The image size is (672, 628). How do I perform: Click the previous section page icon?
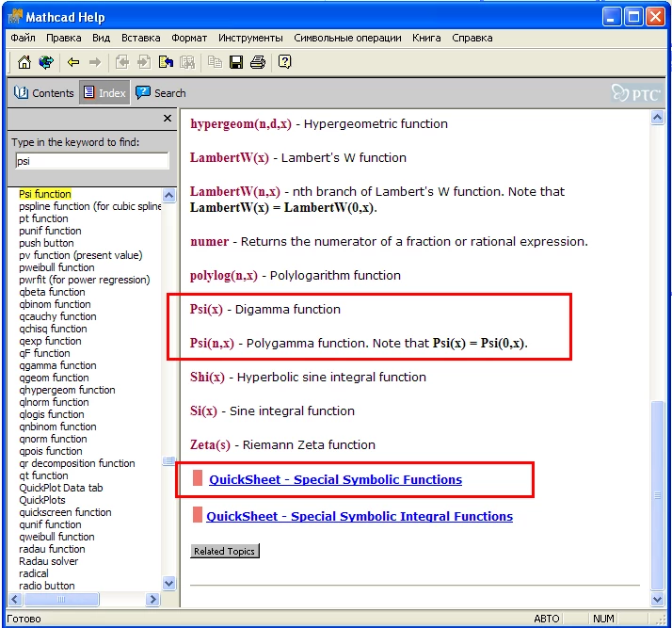point(122,62)
